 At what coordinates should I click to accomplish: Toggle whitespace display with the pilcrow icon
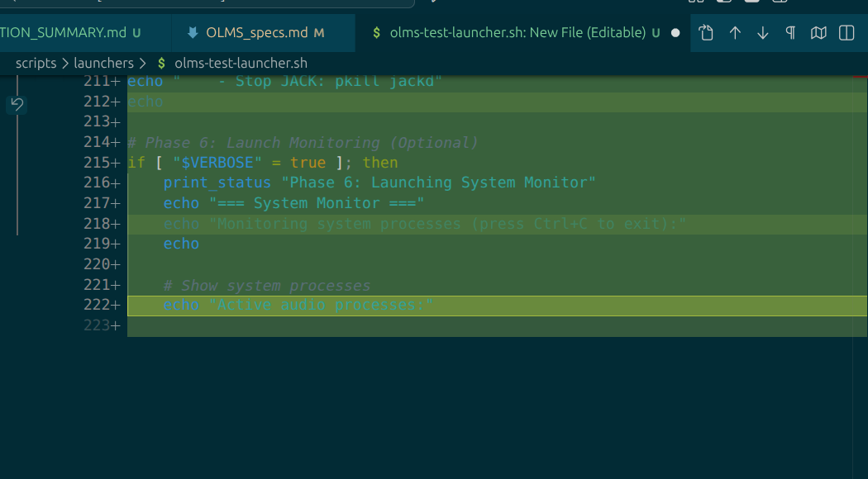tap(790, 33)
